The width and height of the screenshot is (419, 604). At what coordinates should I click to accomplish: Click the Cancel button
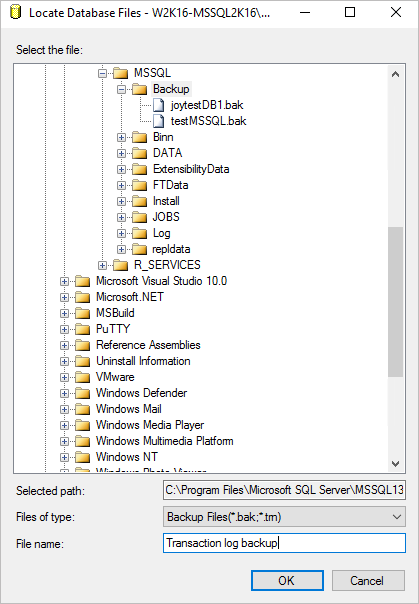click(x=368, y=581)
